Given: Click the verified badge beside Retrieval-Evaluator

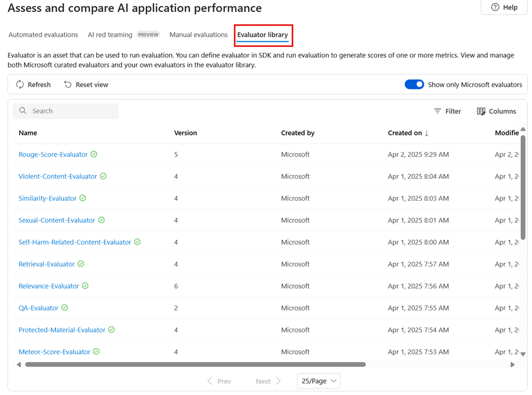Looking at the screenshot, I should pyautogui.click(x=81, y=264).
